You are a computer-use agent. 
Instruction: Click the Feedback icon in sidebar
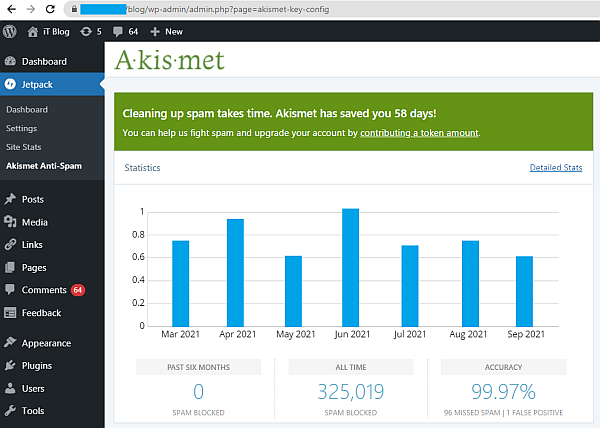pyautogui.click(x=10, y=312)
